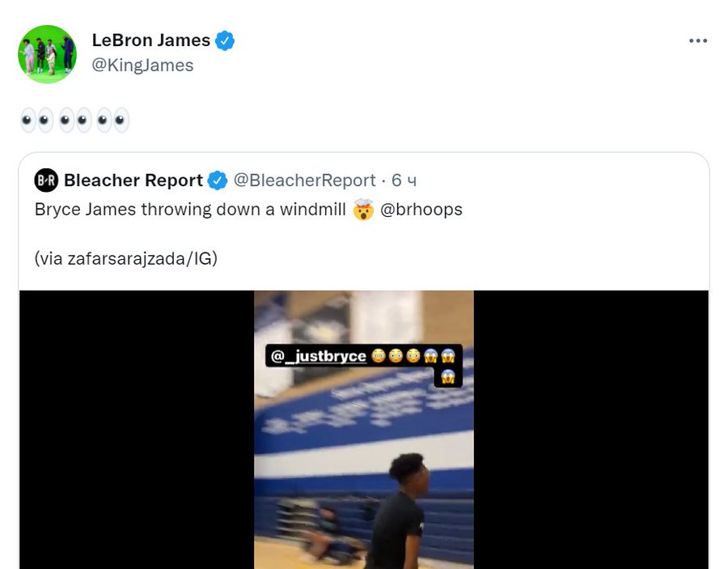This screenshot has height=569, width=728.
Task: Open the @brhoops mention
Action: [x=421, y=210]
